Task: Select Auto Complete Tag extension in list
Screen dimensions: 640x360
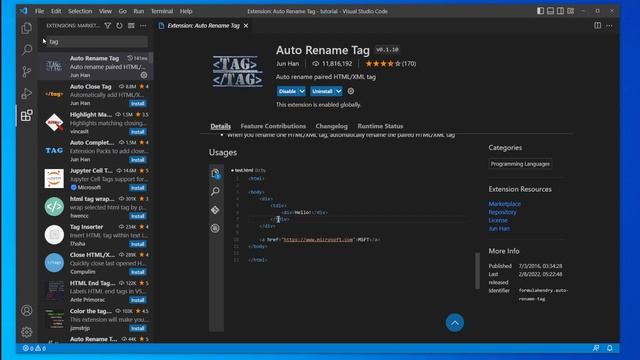Action: coord(96,151)
